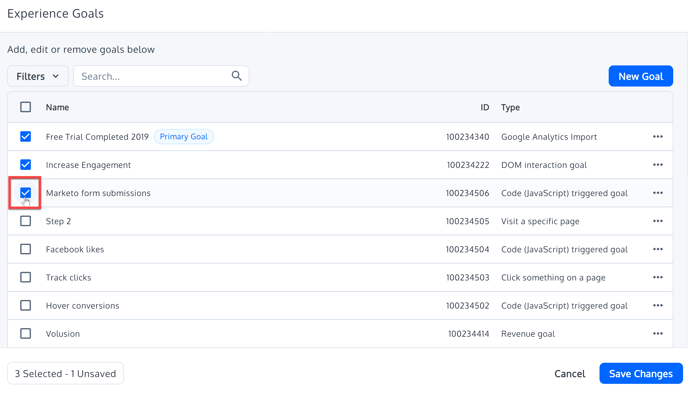Check the Step 2 goal checkbox
The width and height of the screenshot is (688, 393).
(25, 221)
